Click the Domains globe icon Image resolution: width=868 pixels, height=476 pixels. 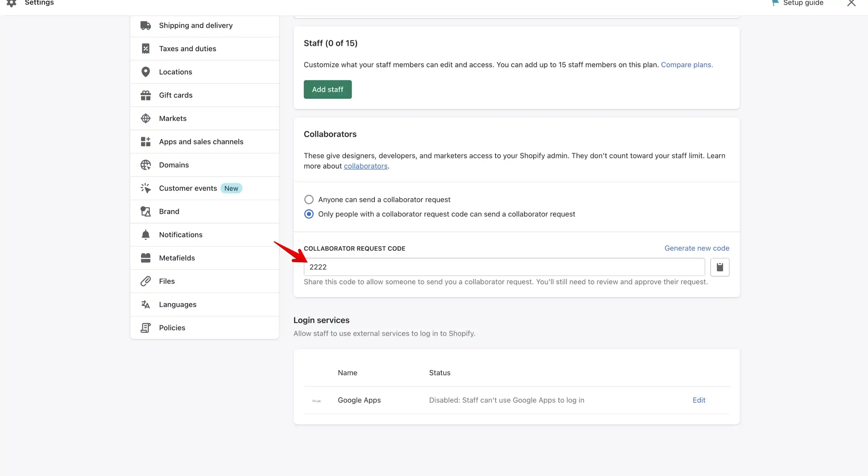(146, 165)
